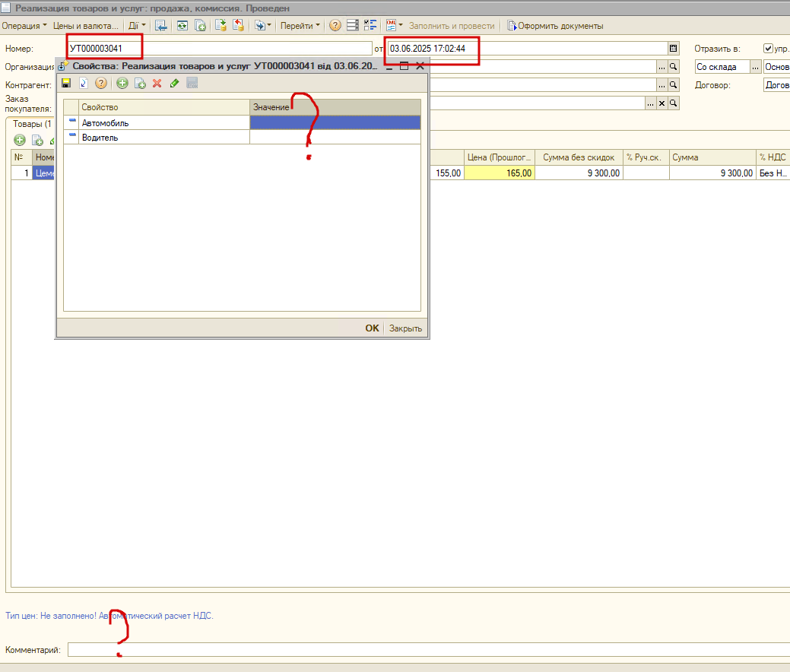Expand the arrow next to the CML icon
Screen dimensions: 790x672
(x=401, y=25)
